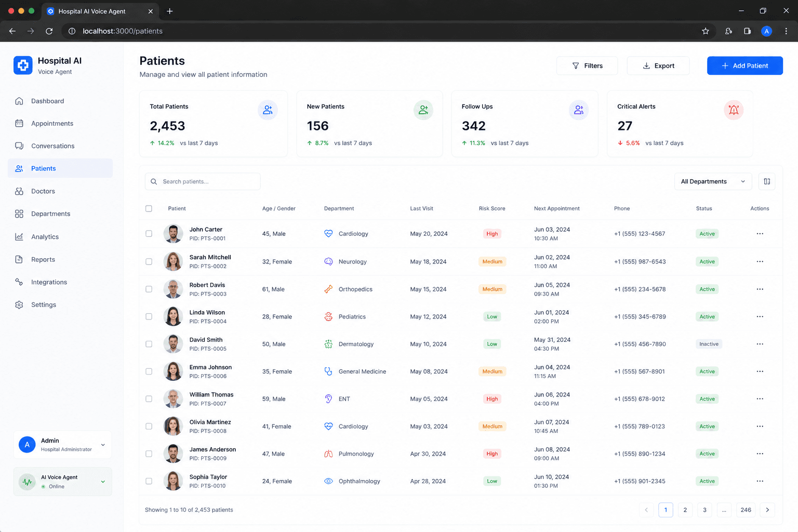Click the Critical Alerts bell icon
The image size is (798, 532).
point(734,110)
